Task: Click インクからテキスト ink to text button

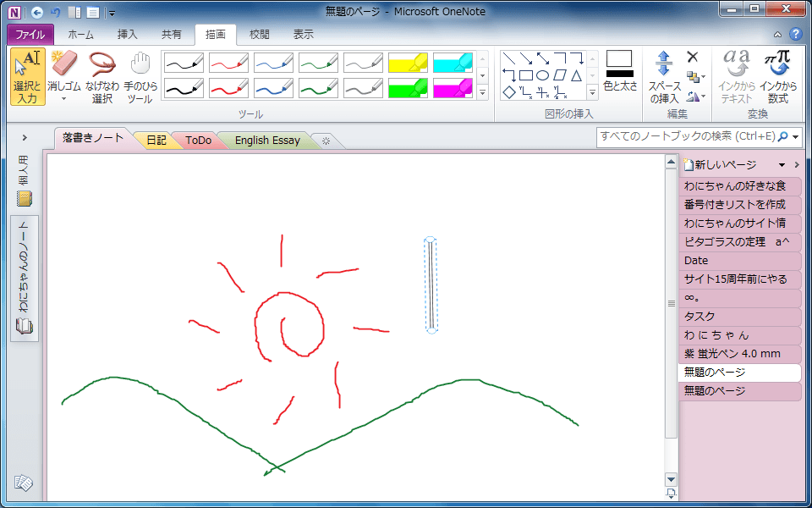Action: pyautogui.click(x=737, y=77)
